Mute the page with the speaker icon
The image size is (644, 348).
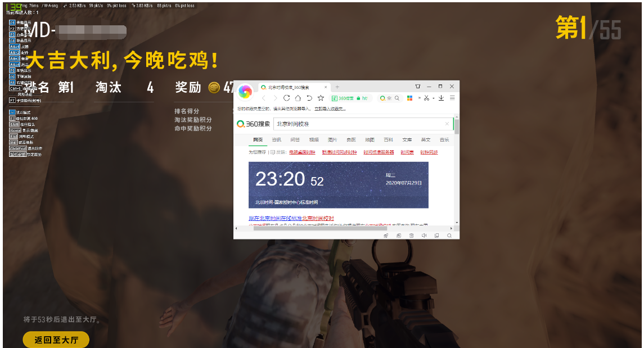point(424,236)
